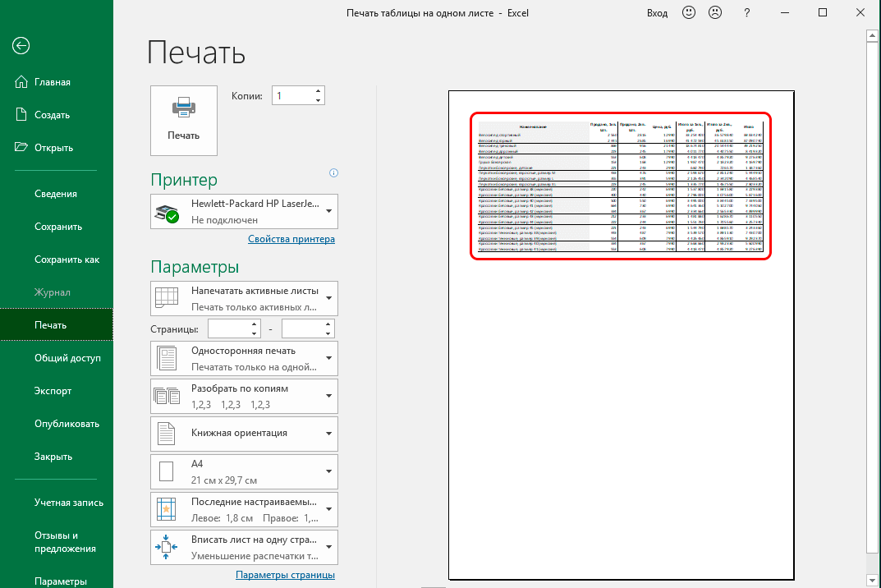Click the HP LaserJet printer status icon
Screen dimensions: 881x588
click(167, 213)
